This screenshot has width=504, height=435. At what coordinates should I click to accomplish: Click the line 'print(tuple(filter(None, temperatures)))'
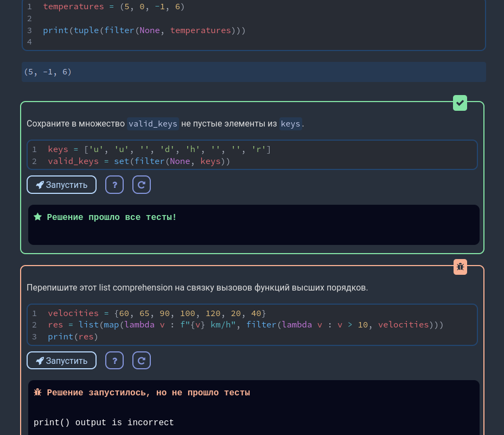pos(144,30)
